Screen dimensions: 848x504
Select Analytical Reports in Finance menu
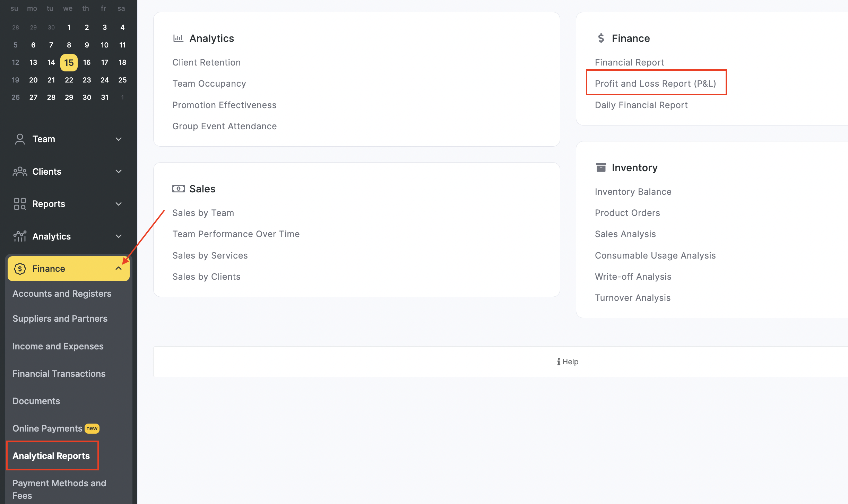point(51,456)
